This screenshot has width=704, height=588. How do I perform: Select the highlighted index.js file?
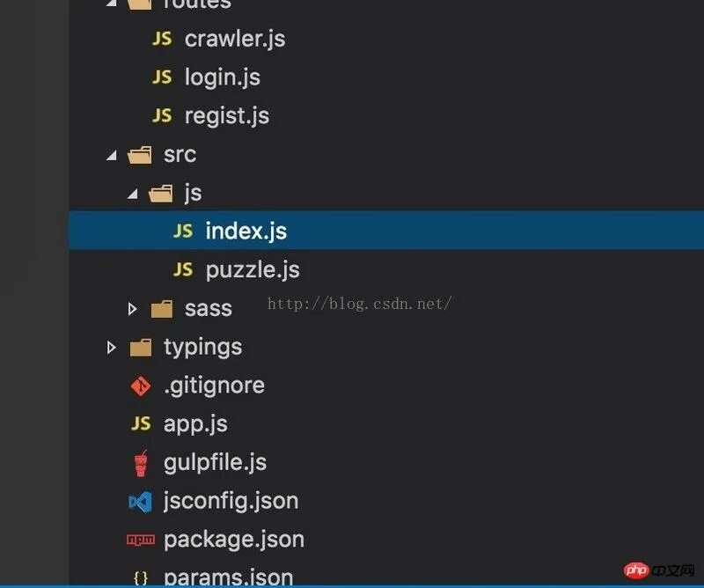point(386,231)
